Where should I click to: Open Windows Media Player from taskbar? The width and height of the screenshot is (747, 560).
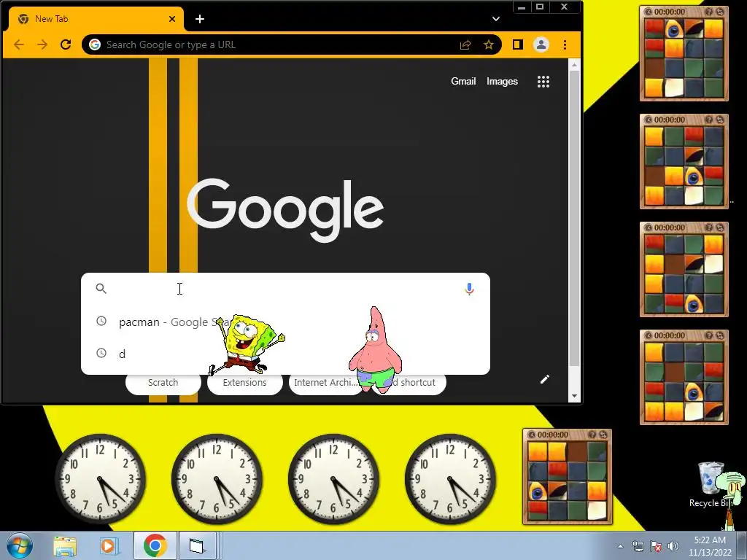(109, 546)
